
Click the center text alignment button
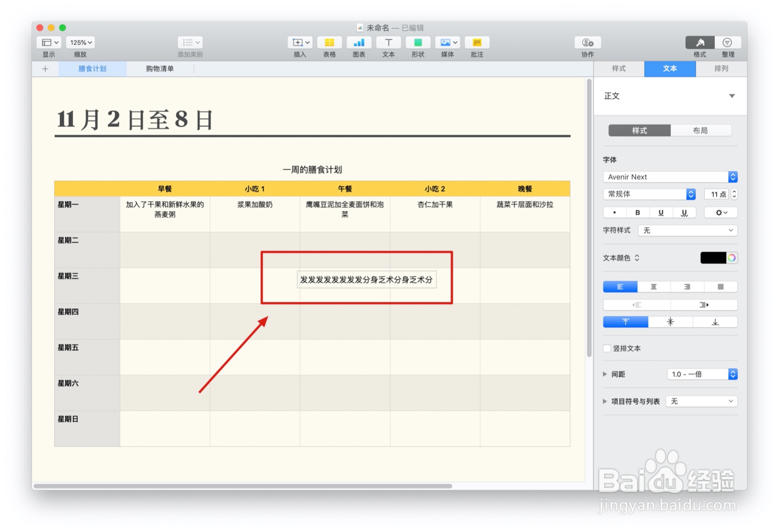(x=653, y=287)
